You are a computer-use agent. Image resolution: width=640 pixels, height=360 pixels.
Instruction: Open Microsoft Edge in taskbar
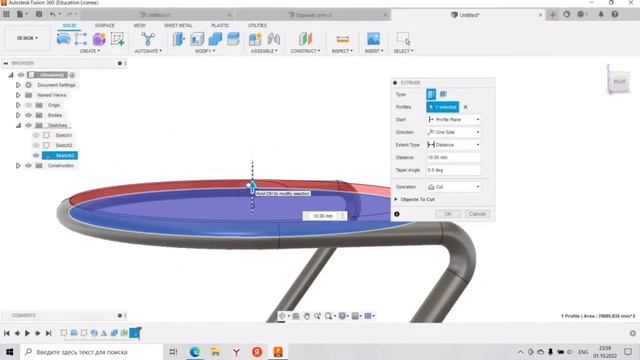click(x=194, y=352)
